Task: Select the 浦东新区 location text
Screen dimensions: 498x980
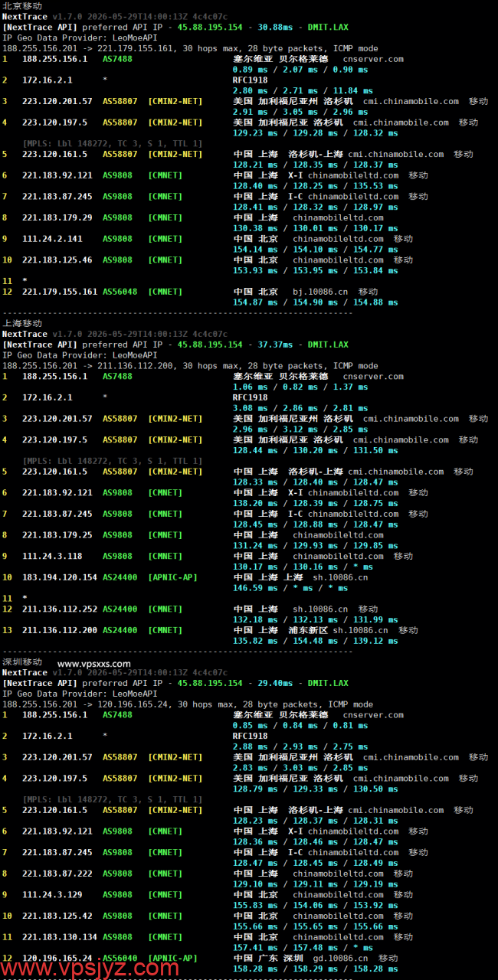Action: pyautogui.click(x=308, y=630)
